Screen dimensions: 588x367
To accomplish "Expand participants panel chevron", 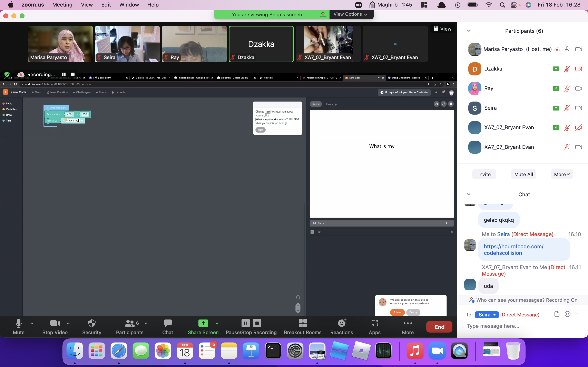I will [x=469, y=30].
